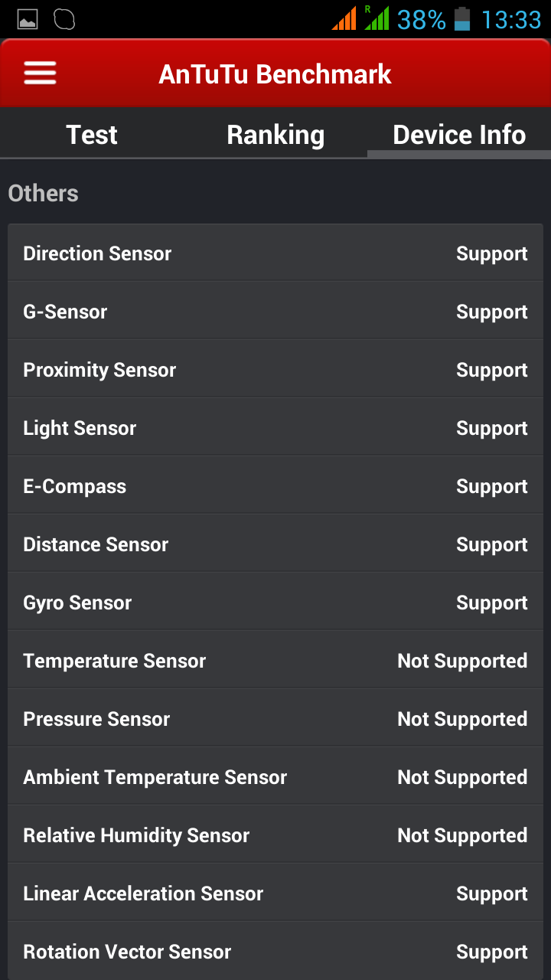551x980 pixels.
Task: Switch to the Test tab
Action: 92,135
